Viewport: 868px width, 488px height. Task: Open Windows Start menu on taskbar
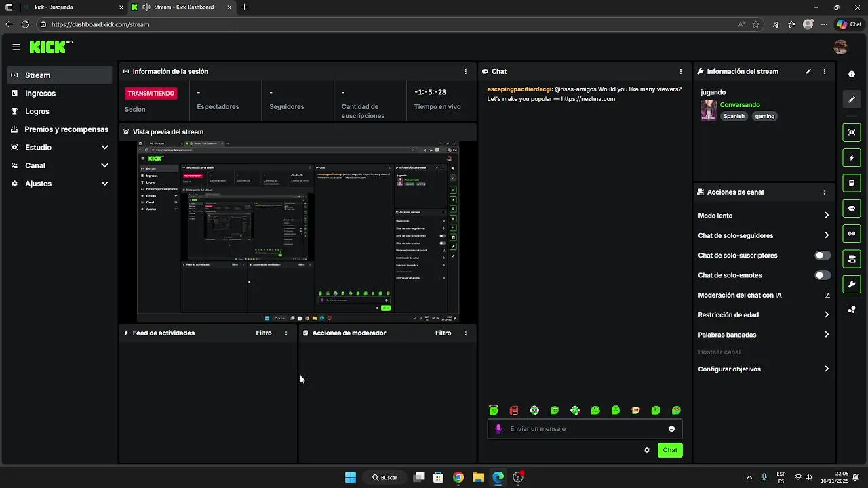351,477
